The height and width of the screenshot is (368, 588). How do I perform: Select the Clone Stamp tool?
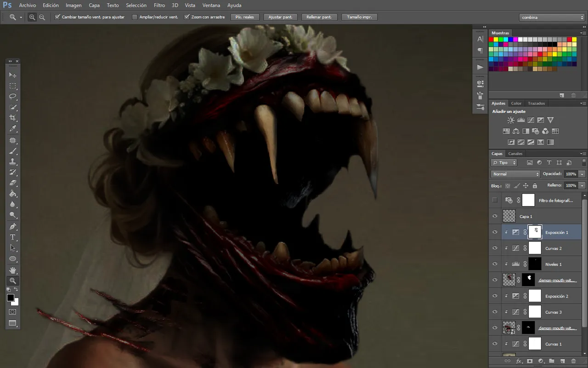(x=13, y=162)
